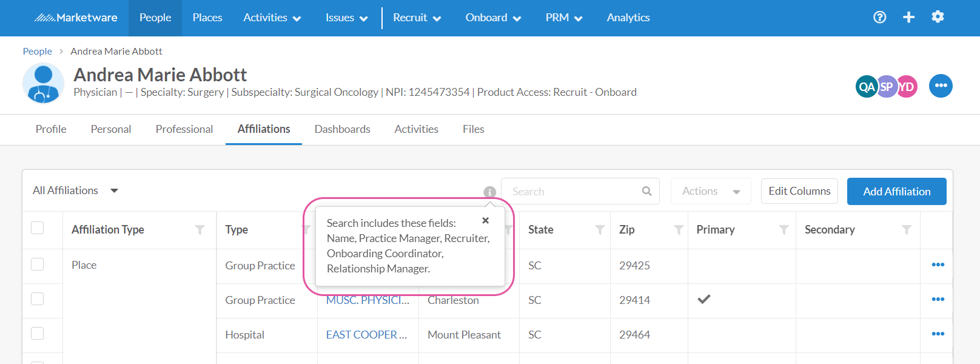Open the Activities nav dropdown
This screenshot has width=980, height=364.
click(272, 18)
